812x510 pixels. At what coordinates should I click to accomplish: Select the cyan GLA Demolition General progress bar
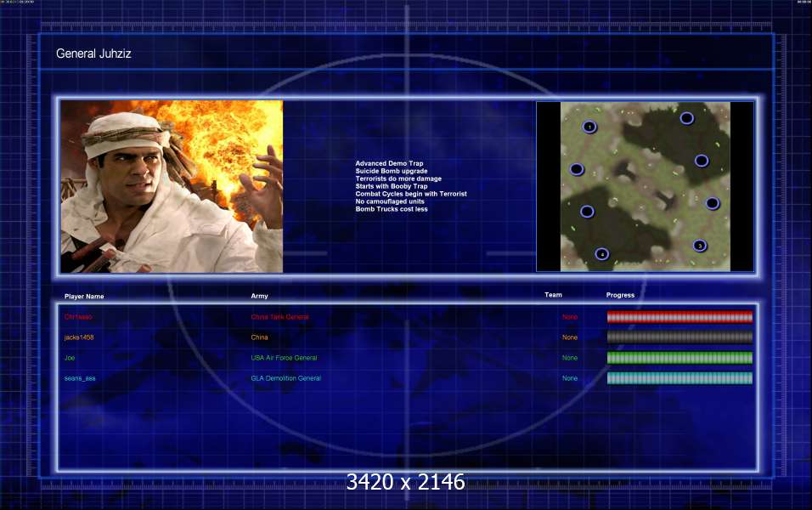tap(679, 378)
